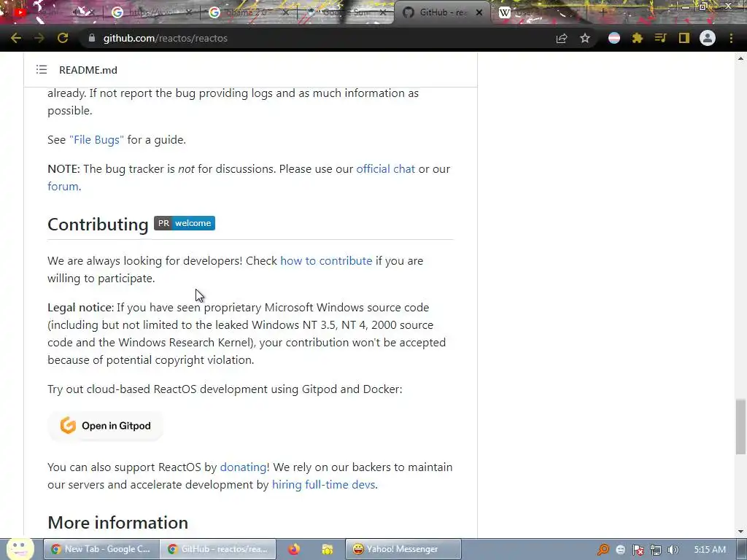View site info lock icon

tap(91, 38)
